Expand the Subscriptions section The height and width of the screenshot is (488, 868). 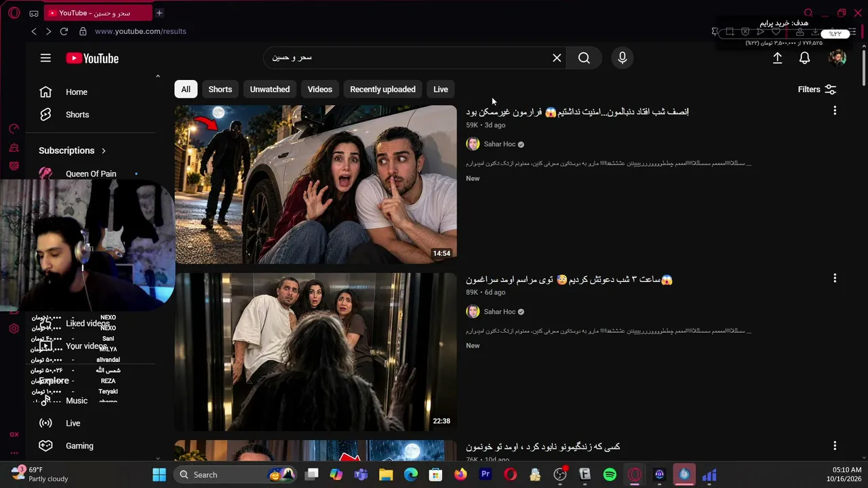73,150
